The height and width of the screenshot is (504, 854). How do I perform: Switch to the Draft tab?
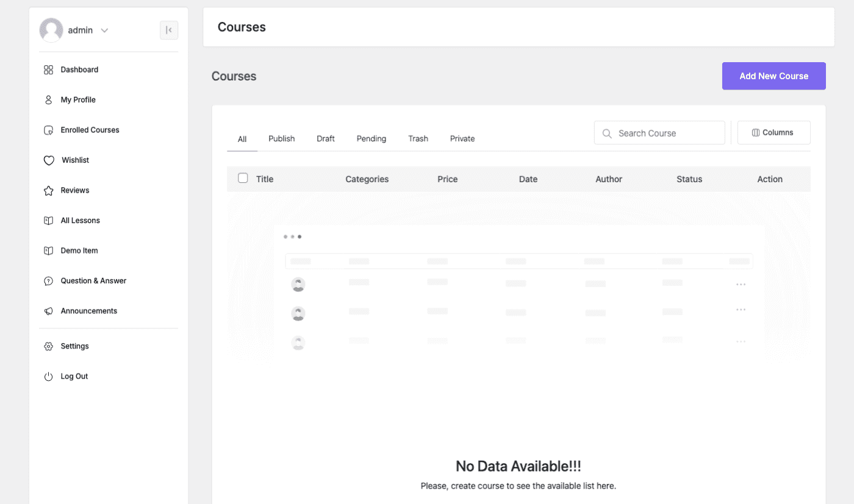click(325, 139)
